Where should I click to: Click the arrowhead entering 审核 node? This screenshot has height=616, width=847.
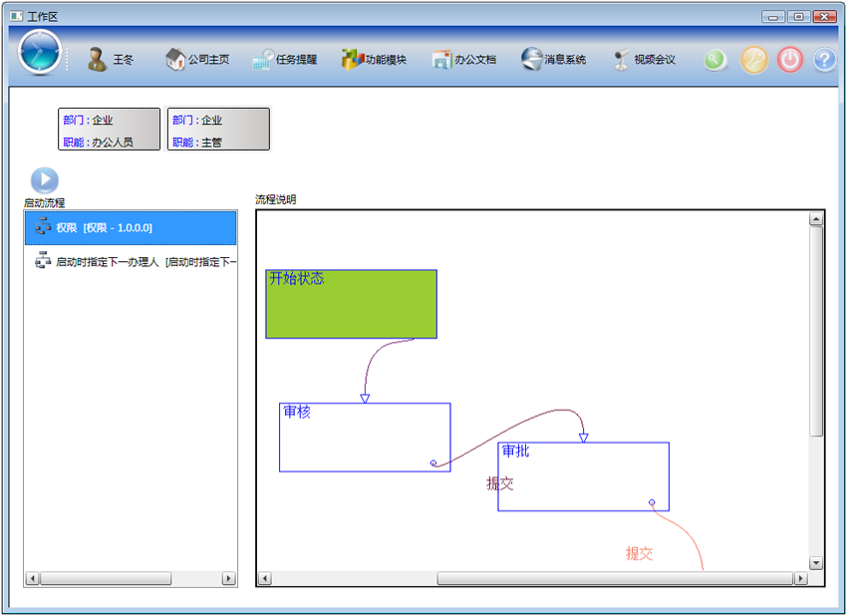pyautogui.click(x=365, y=399)
